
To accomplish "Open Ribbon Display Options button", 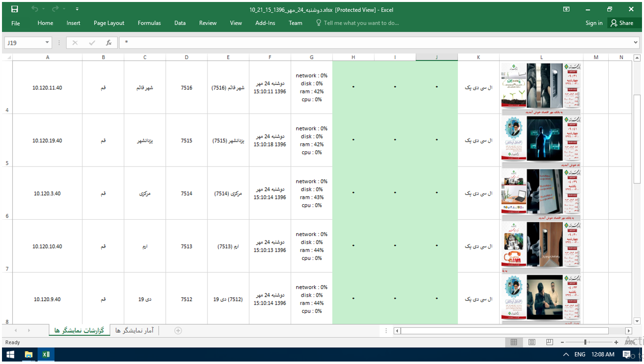I will point(566,9).
